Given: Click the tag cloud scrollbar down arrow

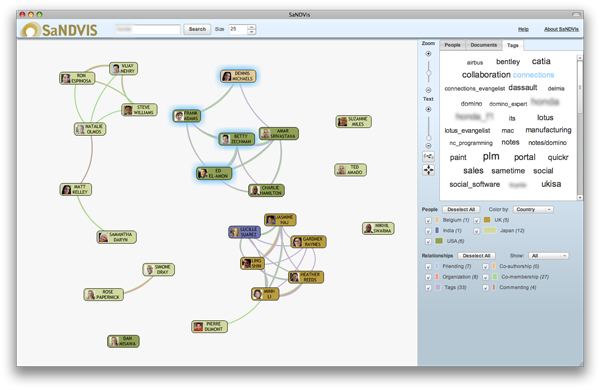Looking at the screenshot, I should (580, 198).
